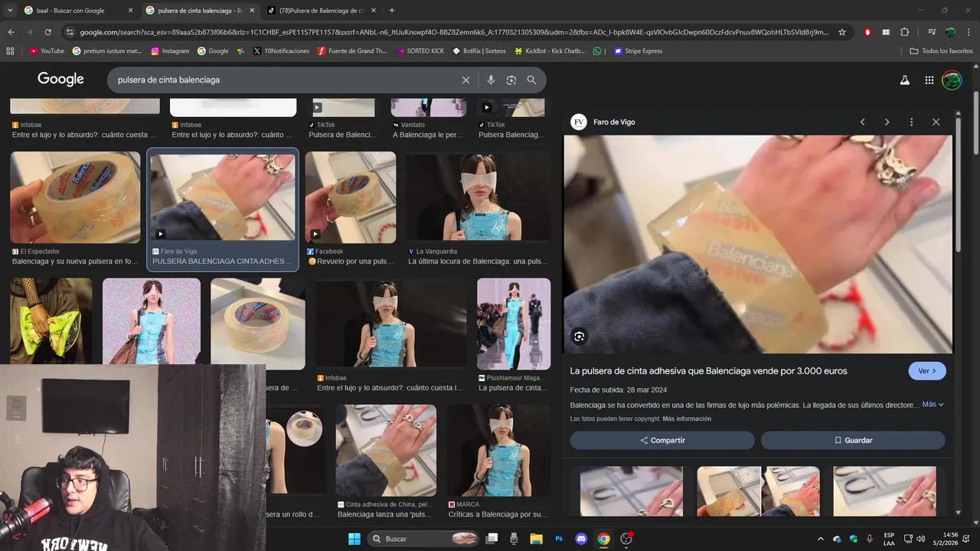Open three-dot options in image preview panel
The image size is (980, 551).
[911, 122]
